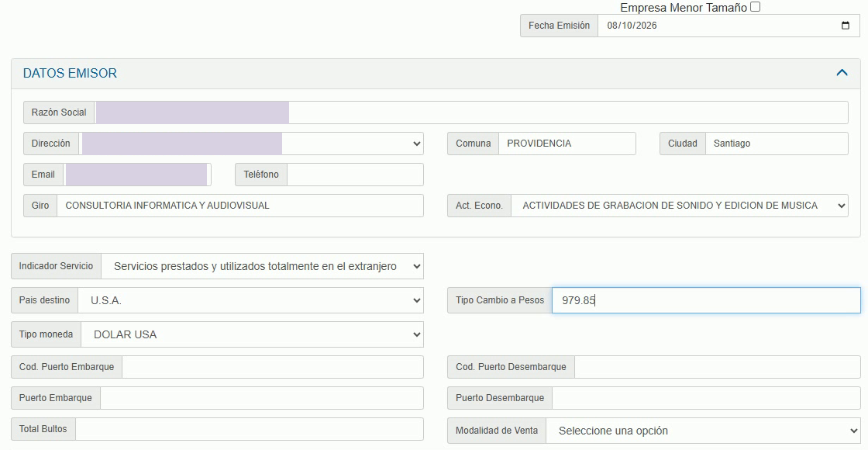The image size is (868, 450).
Task: Open the calendar picker in Fecha Emisión
Action: click(846, 26)
